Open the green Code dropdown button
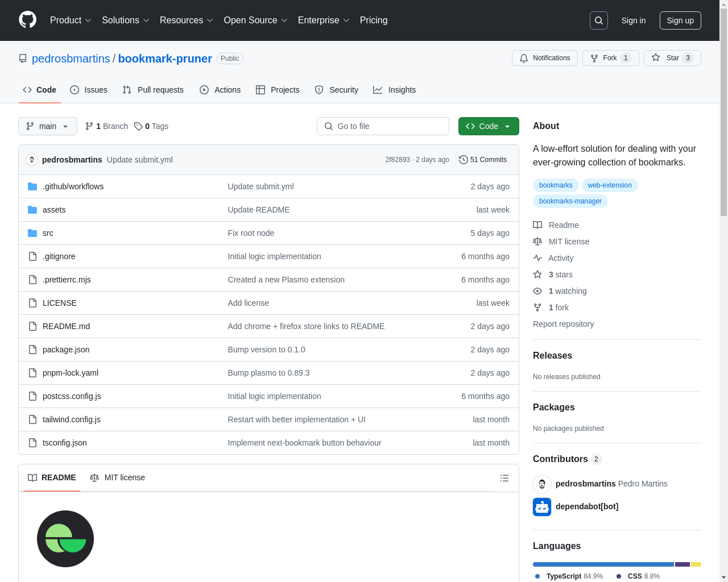This screenshot has width=728, height=582. (x=489, y=126)
